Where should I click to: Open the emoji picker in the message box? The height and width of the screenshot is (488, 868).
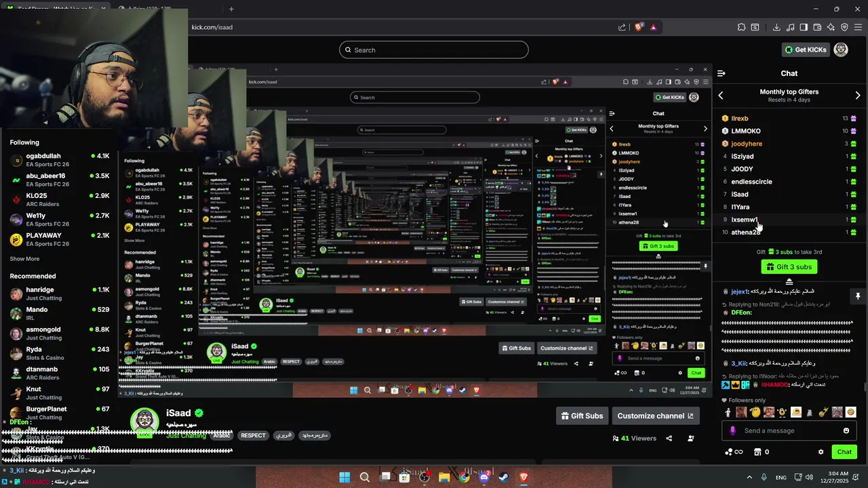[x=846, y=430]
